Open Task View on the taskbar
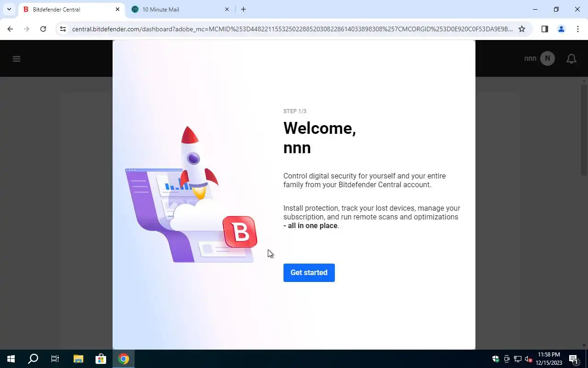This screenshot has width=588, height=368. click(55, 359)
